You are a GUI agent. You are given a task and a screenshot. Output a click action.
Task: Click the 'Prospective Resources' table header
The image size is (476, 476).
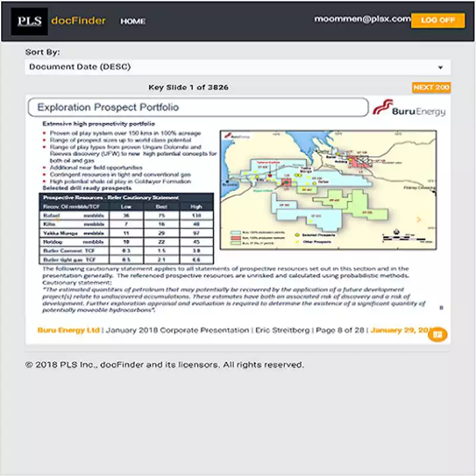pos(126,198)
